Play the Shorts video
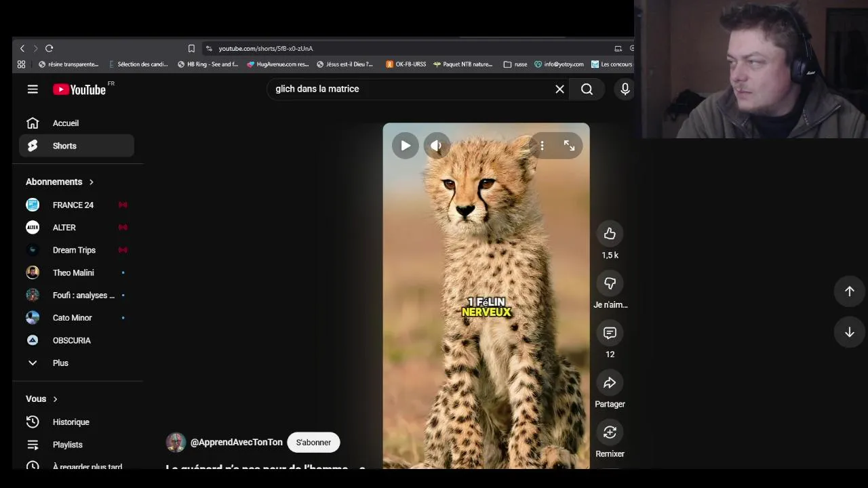 click(406, 146)
